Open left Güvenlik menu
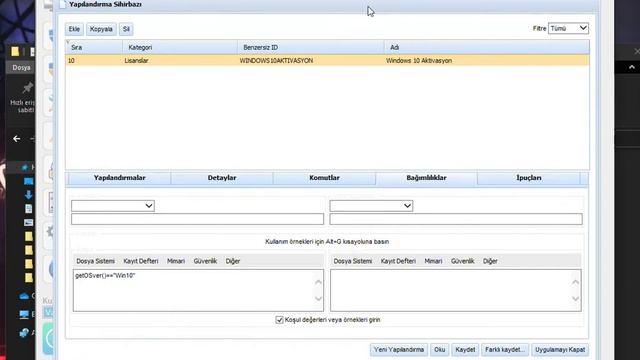This screenshot has height=360, width=640. (205, 261)
